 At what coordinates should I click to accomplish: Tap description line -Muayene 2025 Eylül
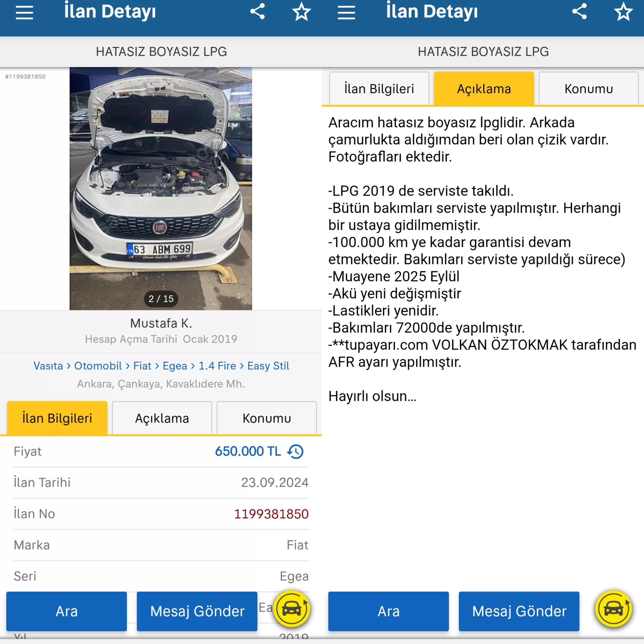pyautogui.click(x=394, y=277)
